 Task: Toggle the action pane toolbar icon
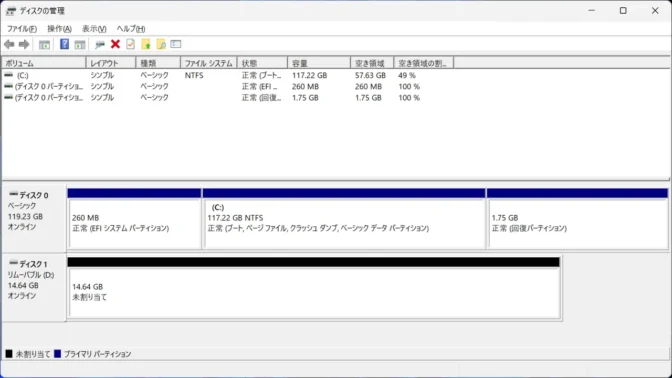coord(80,44)
